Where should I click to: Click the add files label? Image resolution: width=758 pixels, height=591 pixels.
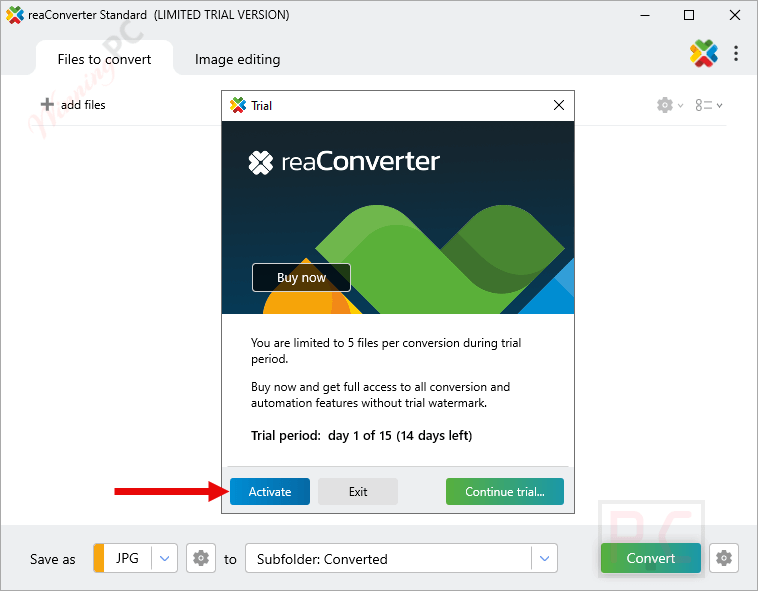click(83, 105)
